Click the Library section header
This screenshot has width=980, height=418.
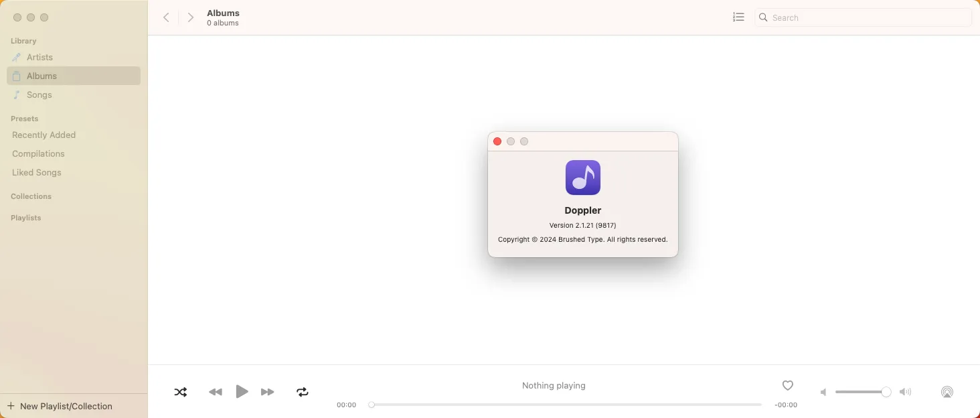23,41
